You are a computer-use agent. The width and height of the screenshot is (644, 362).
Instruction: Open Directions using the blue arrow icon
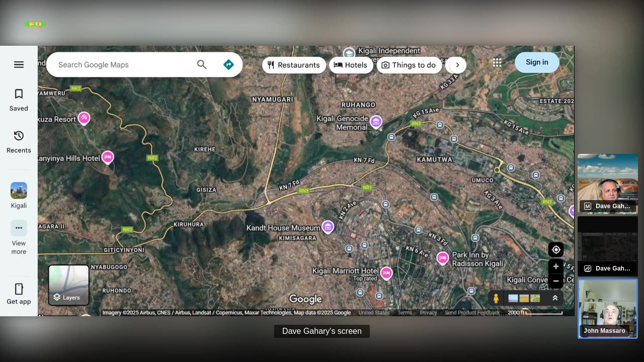click(x=228, y=64)
